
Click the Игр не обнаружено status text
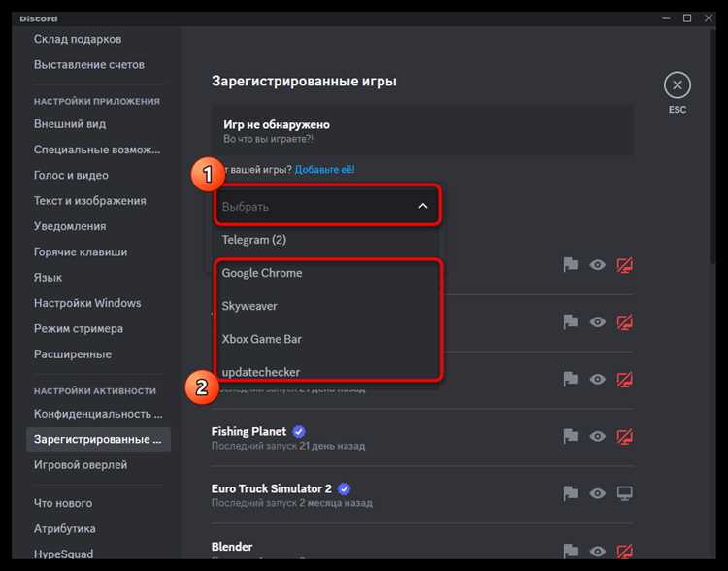(x=277, y=124)
